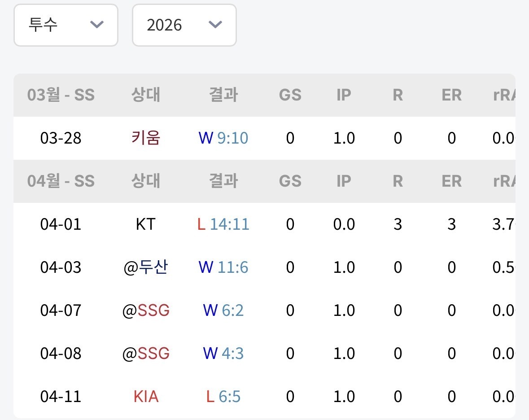The image size is (529, 420).
Task: Open the W 6:2 game result
Action: pyautogui.click(x=223, y=311)
